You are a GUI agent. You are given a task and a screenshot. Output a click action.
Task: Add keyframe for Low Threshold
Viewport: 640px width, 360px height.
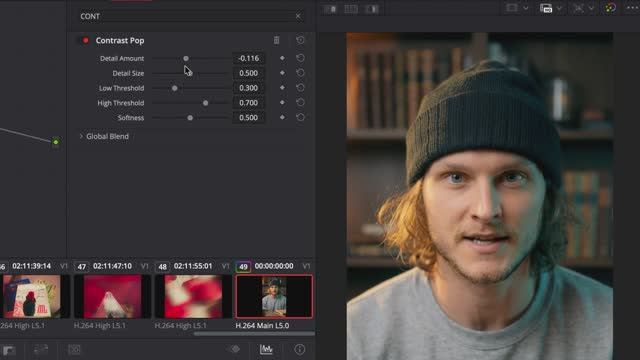click(282, 88)
